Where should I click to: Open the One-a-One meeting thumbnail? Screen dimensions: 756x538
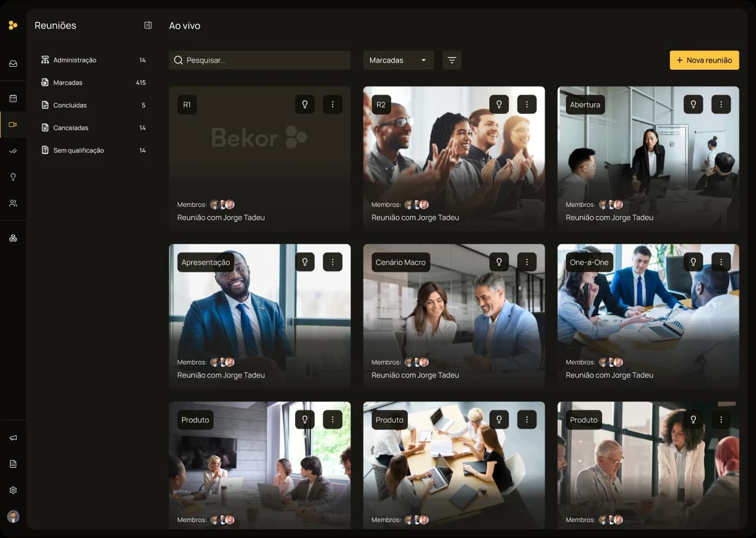[648, 313]
